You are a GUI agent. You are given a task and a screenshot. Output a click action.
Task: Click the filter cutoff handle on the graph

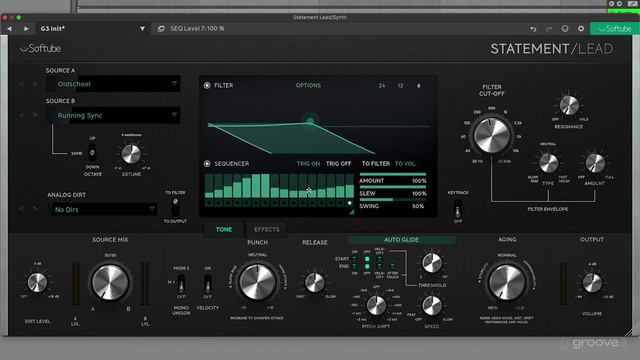[x=310, y=120]
